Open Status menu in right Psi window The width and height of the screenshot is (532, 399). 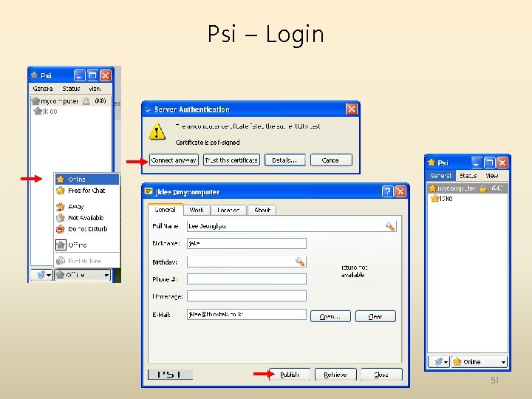point(468,176)
